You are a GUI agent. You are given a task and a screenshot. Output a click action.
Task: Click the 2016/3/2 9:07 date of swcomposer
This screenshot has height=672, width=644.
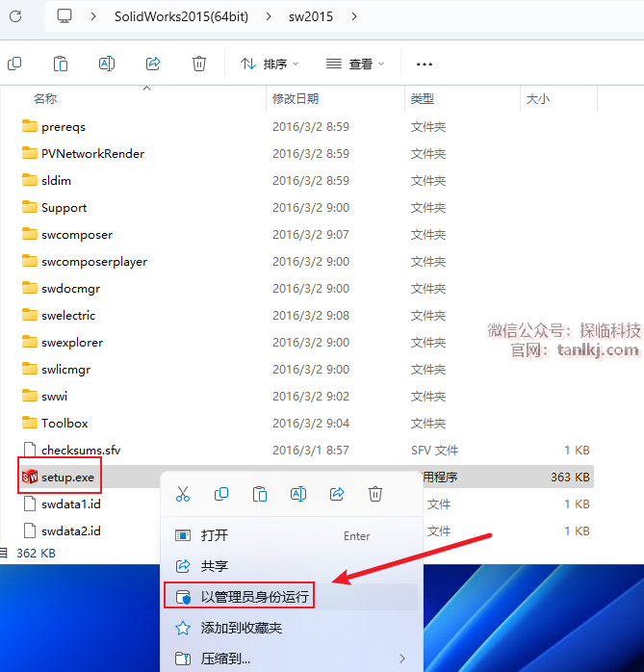[311, 234]
